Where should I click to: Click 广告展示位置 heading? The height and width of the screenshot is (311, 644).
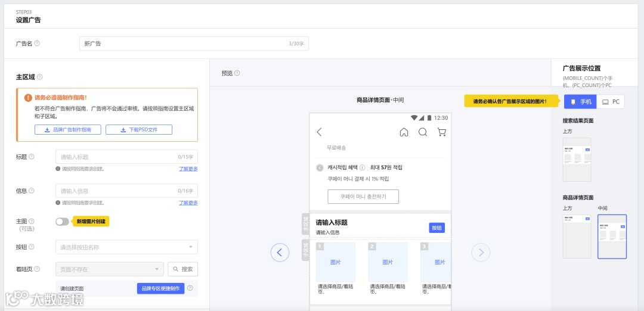coord(581,69)
